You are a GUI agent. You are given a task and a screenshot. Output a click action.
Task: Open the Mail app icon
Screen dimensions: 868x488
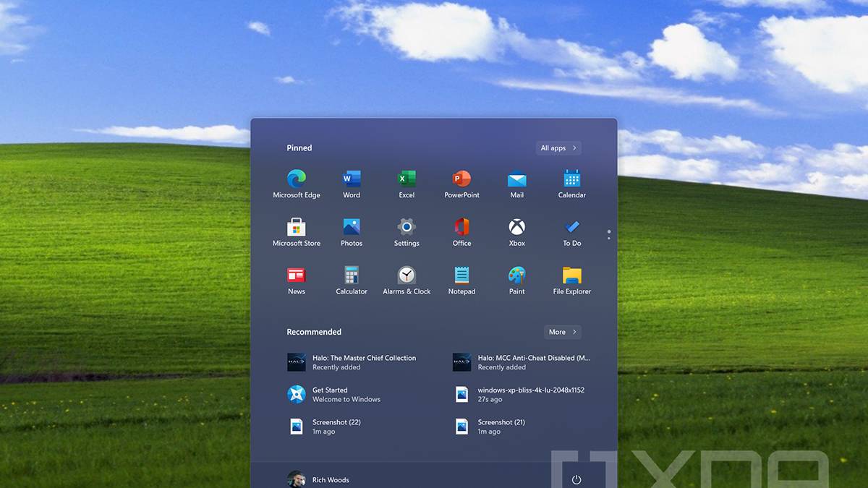(516, 184)
